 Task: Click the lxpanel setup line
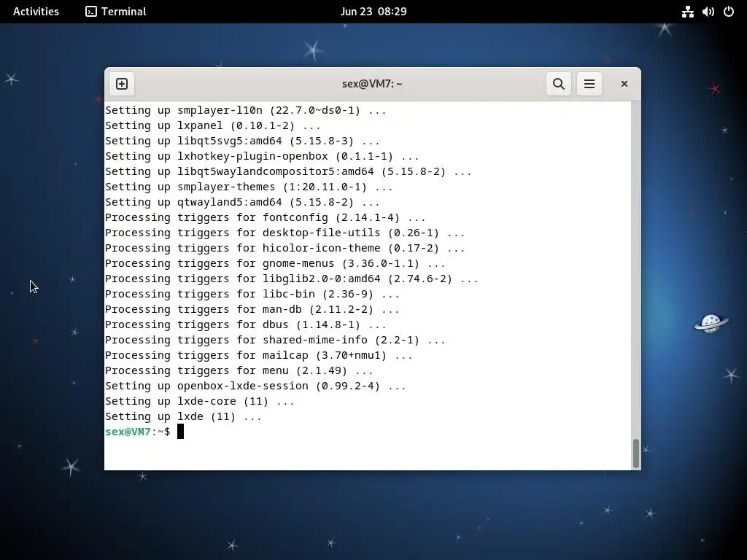[213, 125]
